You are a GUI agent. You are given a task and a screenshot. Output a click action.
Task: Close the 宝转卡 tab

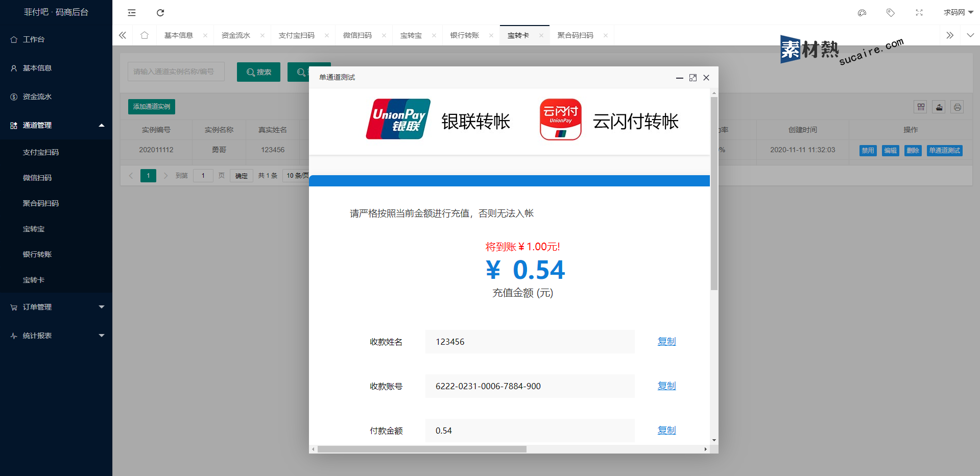pyautogui.click(x=541, y=35)
